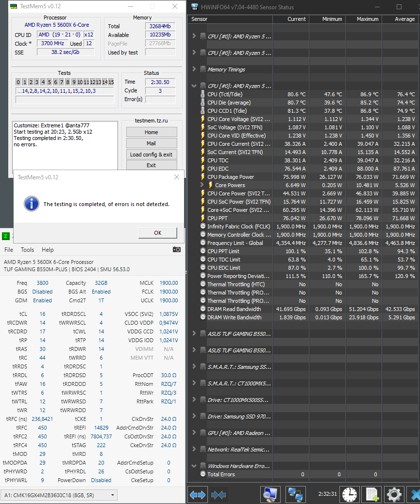
Task: Click the Load config & exit button
Action: [151, 155]
